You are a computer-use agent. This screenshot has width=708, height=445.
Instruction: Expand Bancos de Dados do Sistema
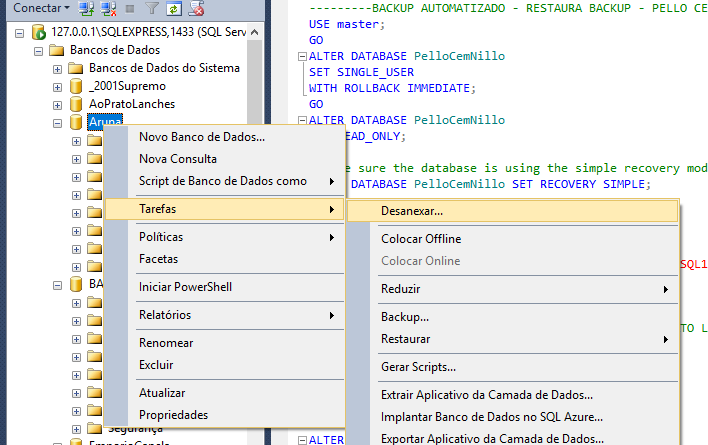click(57, 69)
